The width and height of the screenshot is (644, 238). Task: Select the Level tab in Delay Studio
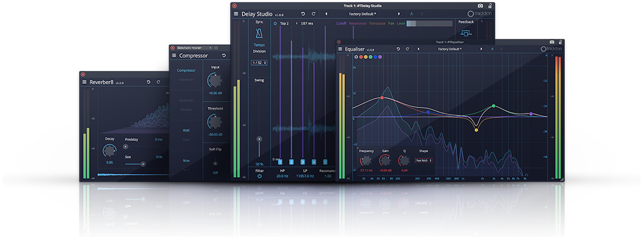coord(401,24)
